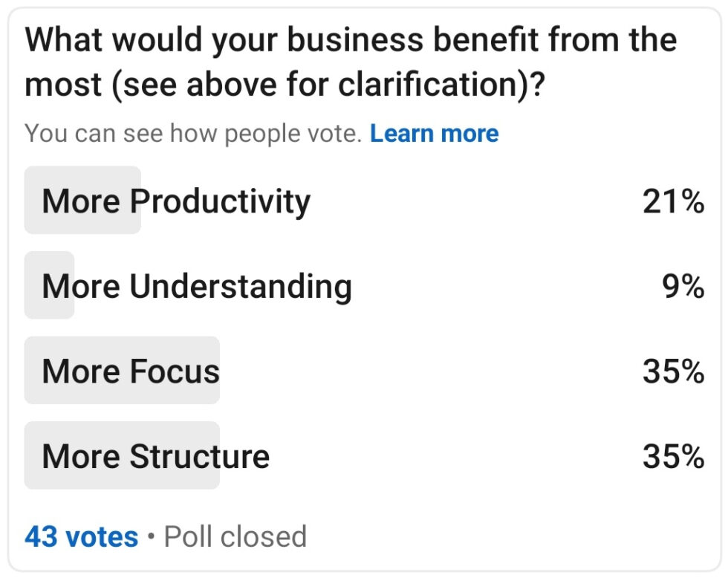Click the More Productivity result bar
728x578 pixels.
pos(82,201)
